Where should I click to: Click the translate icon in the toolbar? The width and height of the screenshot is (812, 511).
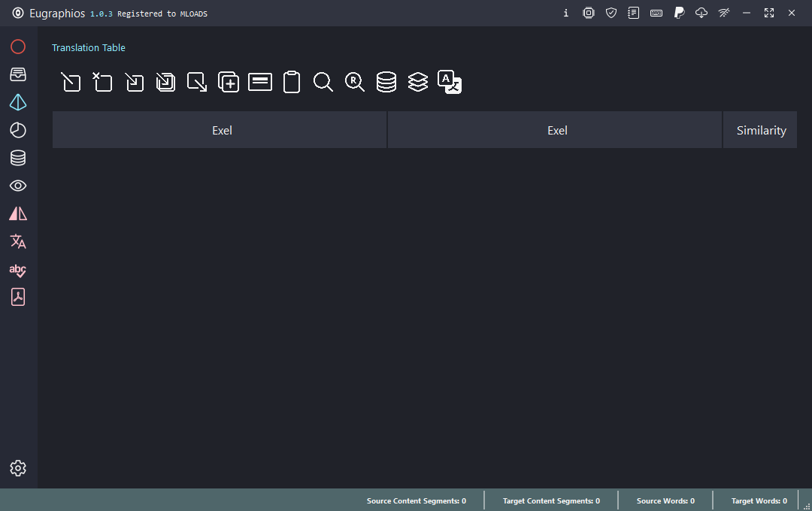click(x=450, y=82)
